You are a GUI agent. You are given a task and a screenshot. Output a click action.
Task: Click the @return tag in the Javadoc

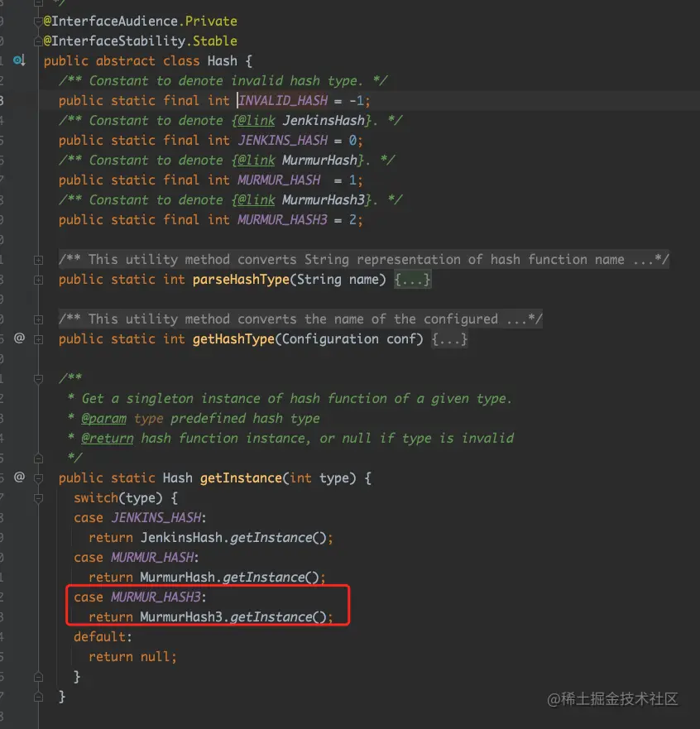pyautogui.click(x=108, y=439)
